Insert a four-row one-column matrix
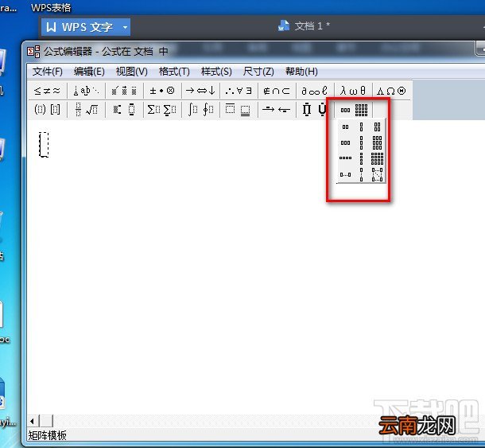This screenshot has height=448, width=485. (361, 158)
